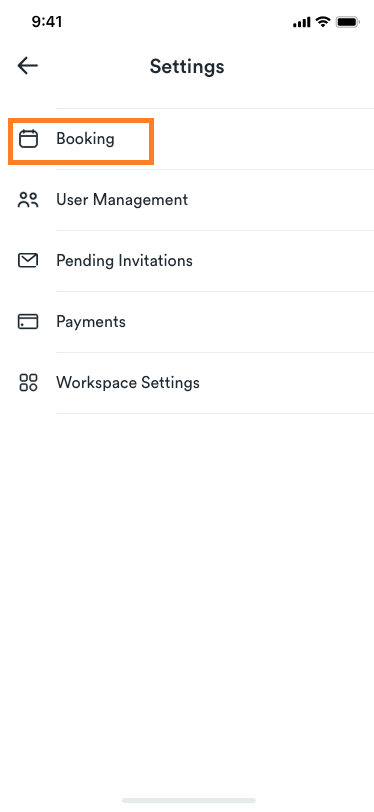
Task: Tap the cellular signal bars icon
Action: click(x=301, y=22)
